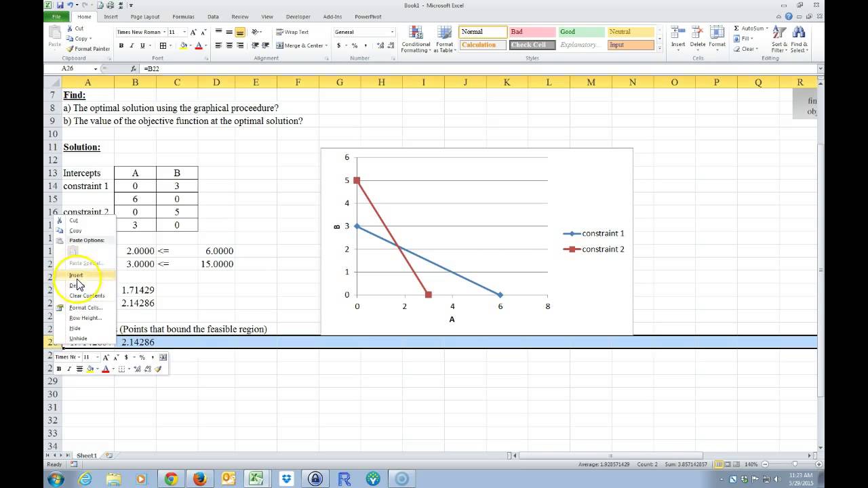This screenshot has width=868, height=488.
Task: Toggle Bold in ribbon Font group
Action: 121,45
